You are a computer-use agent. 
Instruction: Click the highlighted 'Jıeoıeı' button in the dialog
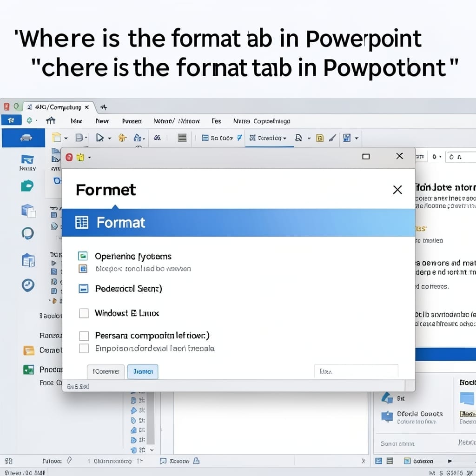143,371
